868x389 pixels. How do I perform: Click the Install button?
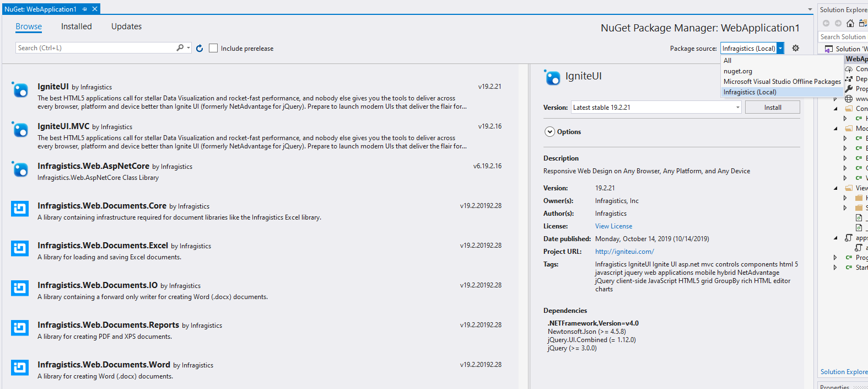point(772,108)
